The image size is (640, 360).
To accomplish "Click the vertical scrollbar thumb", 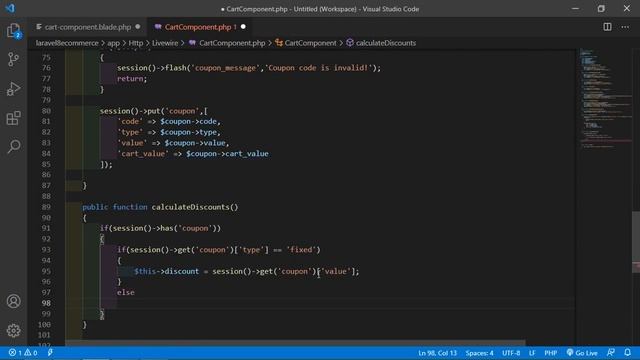I will point(636,242).
